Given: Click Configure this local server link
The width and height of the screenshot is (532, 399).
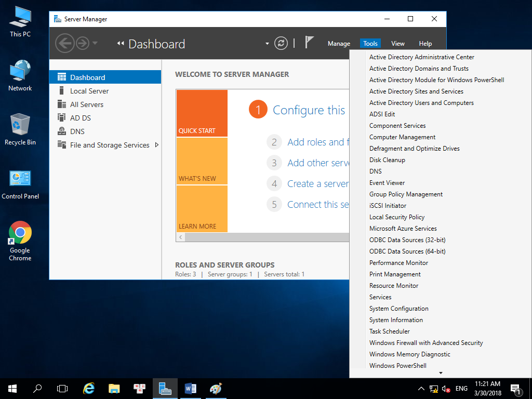Looking at the screenshot, I should click(309, 110).
